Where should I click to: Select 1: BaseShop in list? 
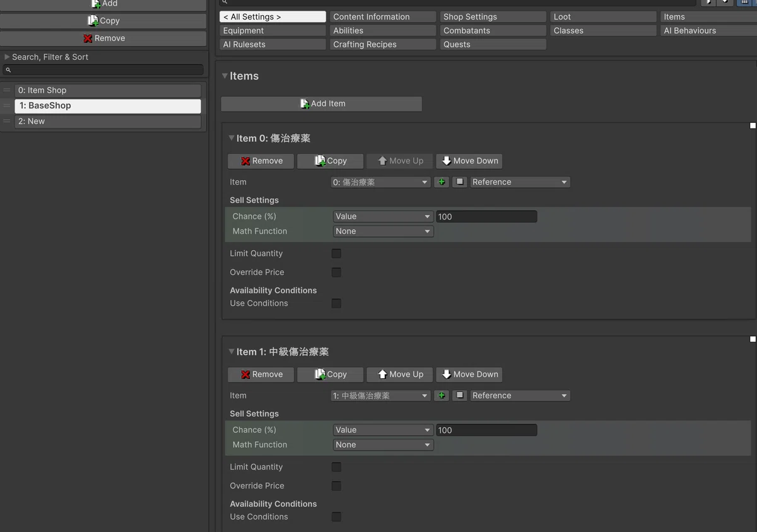point(108,106)
